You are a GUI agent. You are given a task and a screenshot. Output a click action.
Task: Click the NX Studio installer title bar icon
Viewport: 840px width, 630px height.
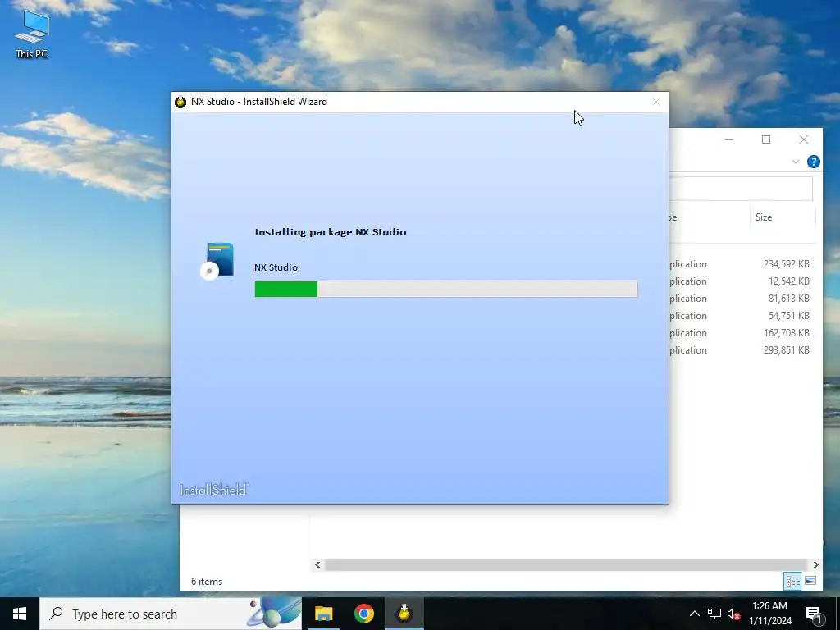180,102
